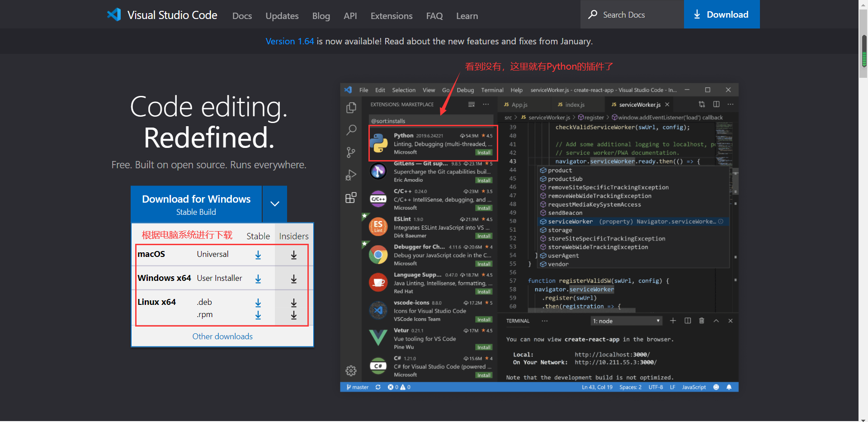The image size is (868, 422).
Task: Download macOS Universal Stable build
Action: click(258, 255)
